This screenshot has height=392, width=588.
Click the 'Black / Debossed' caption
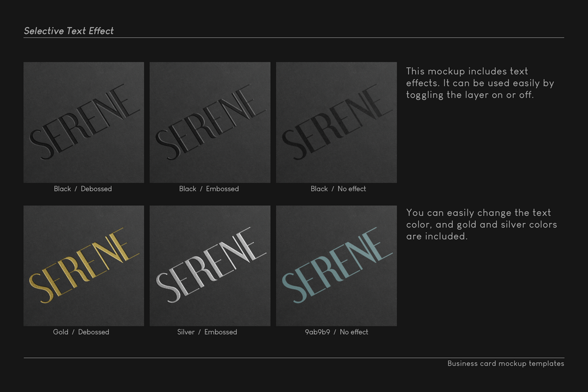83,188
